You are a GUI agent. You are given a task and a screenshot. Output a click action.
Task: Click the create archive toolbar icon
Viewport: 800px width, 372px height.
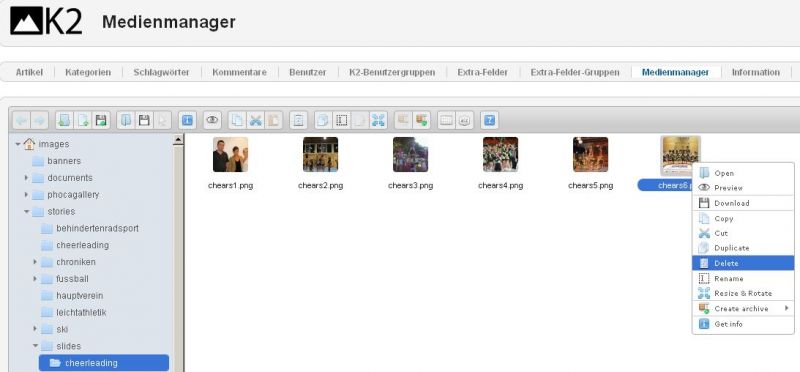421,120
